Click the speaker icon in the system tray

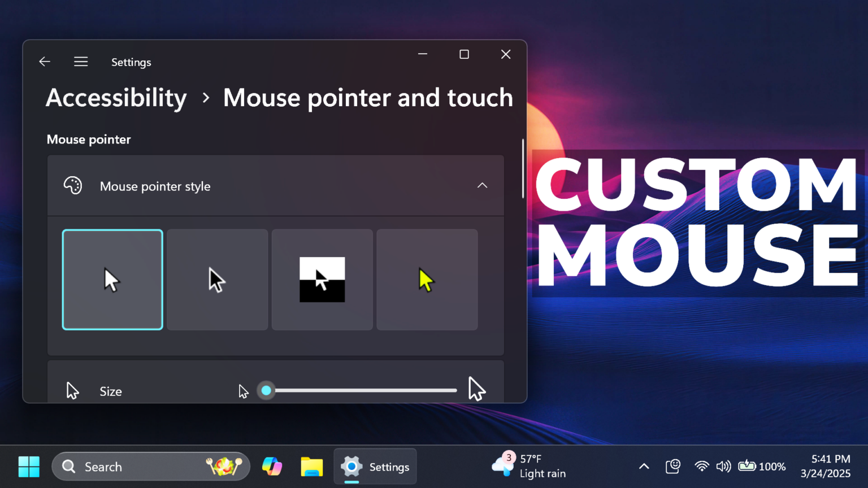point(723,466)
